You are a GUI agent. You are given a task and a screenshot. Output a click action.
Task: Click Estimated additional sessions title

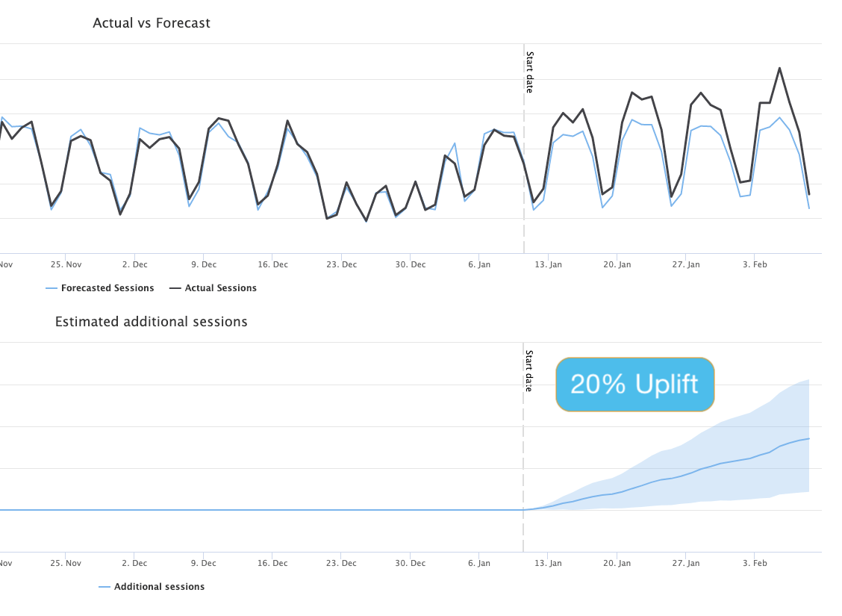coord(152,322)
